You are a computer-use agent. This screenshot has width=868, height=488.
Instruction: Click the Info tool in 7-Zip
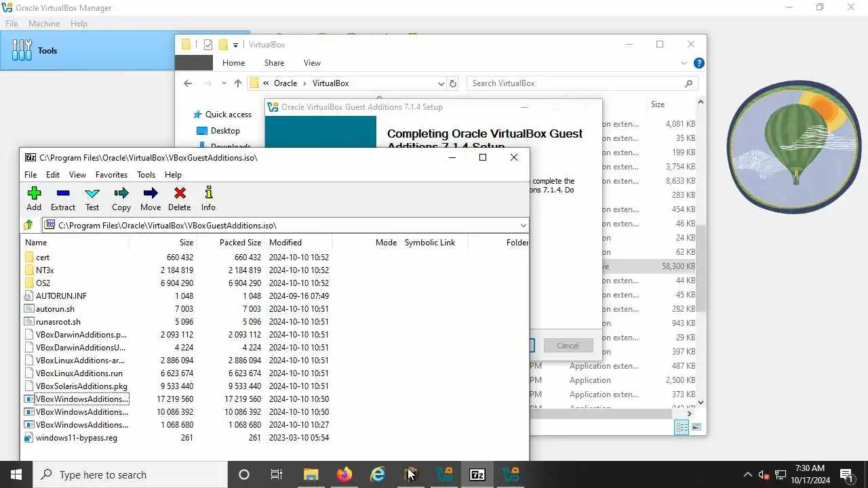208,199
